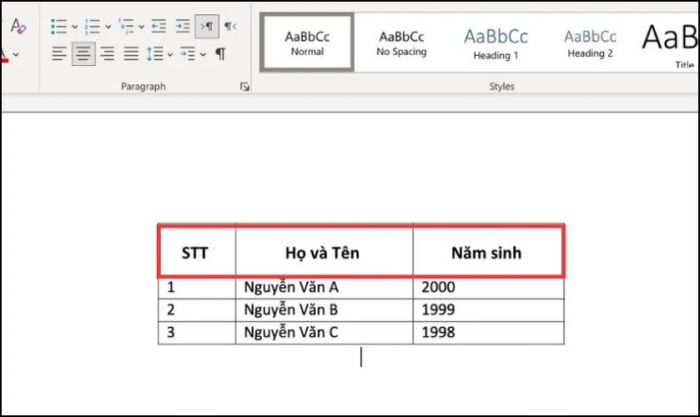This screenshot has height=417, width=700.
Task: Click the STT cell numbered 2
Action: pos(196,310)
